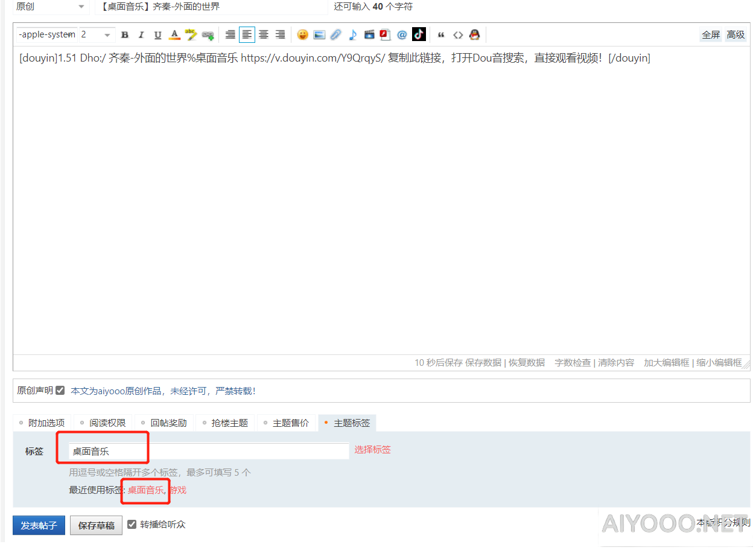The height and width of the screenshot is (550, 756).
Task: Insert an image using the picture icon
Action: pos(319,35)
